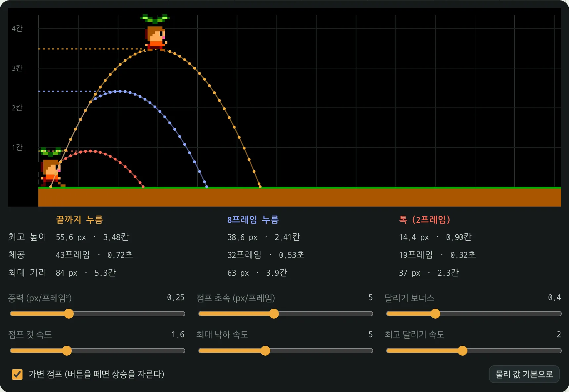
Task: Click the 최고 높이 row label
Action: coord(27,237)
